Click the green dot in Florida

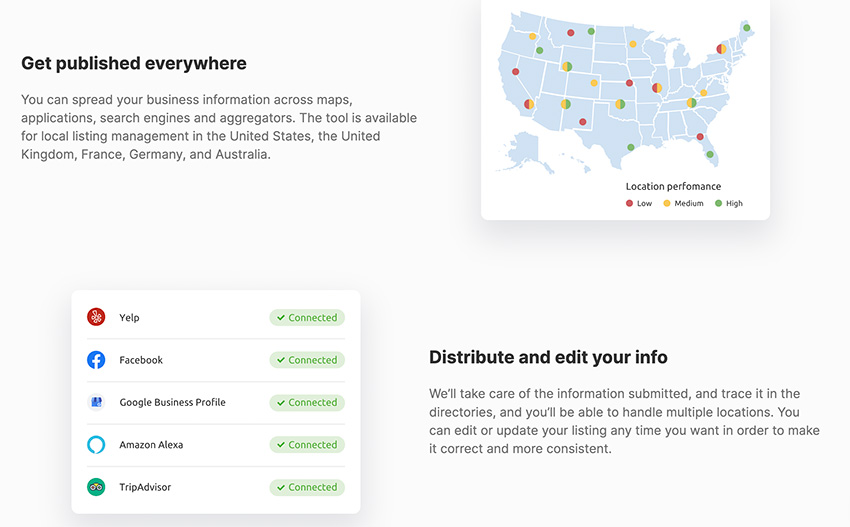[710, 155]
